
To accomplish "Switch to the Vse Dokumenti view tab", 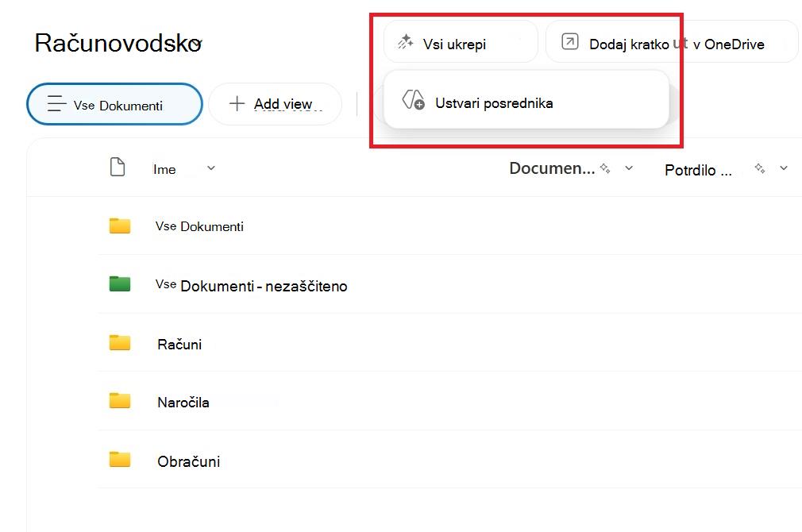I will tap(114, 104).
